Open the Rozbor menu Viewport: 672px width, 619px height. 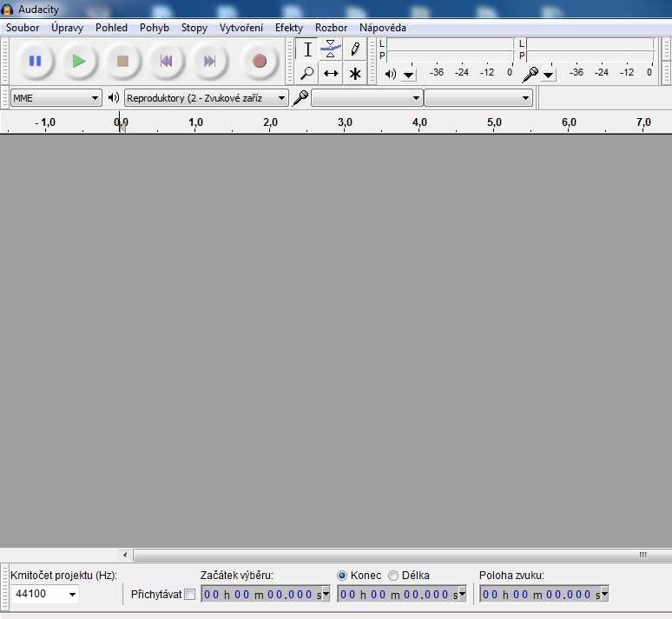[332, 28]
